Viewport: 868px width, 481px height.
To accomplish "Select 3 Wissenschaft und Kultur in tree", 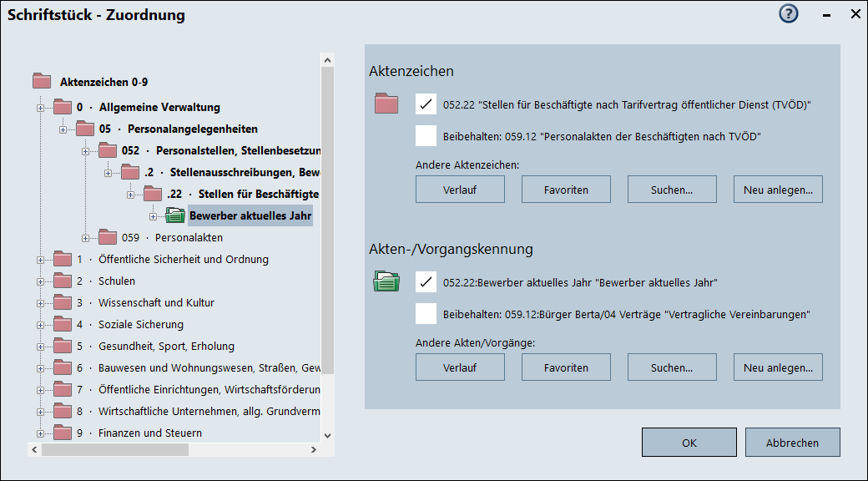I will click(140, 303).
